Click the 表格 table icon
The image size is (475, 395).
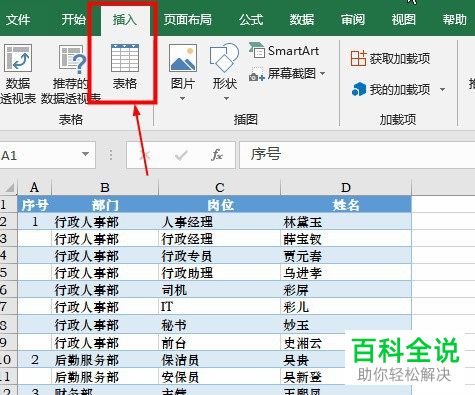coord(125,67)
